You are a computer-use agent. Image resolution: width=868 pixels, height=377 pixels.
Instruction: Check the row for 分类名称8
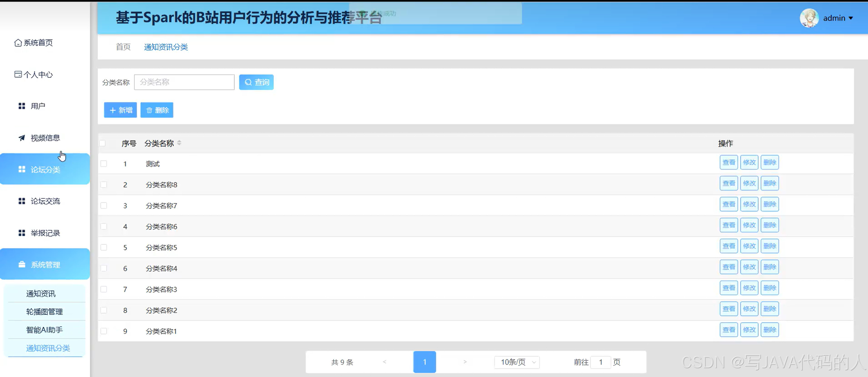104,185
